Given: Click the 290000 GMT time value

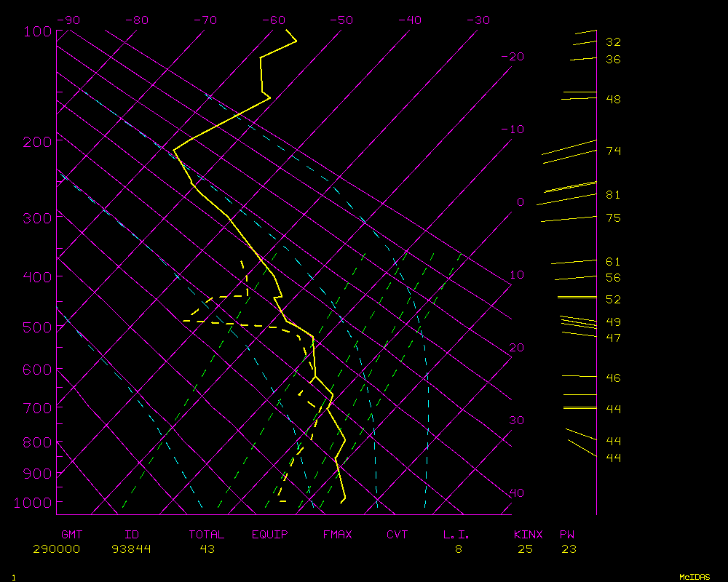Looking at the screenshot, I should pyautogui.click(x=56, y=549).
